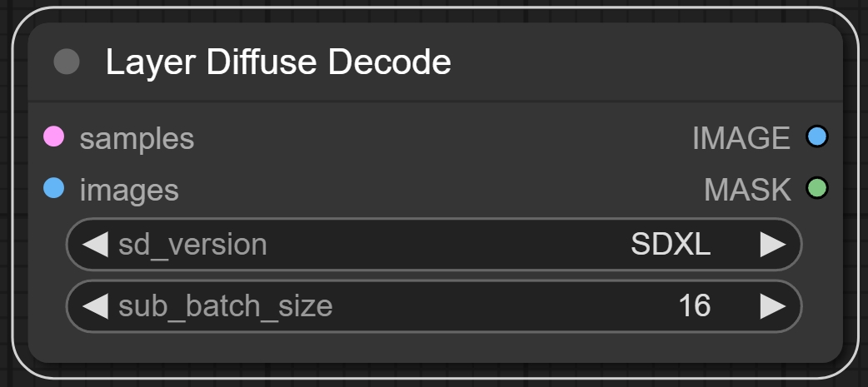This screenshot has width=868, height=387.
Task: Click the IMAGE output label
Action: 741,138
